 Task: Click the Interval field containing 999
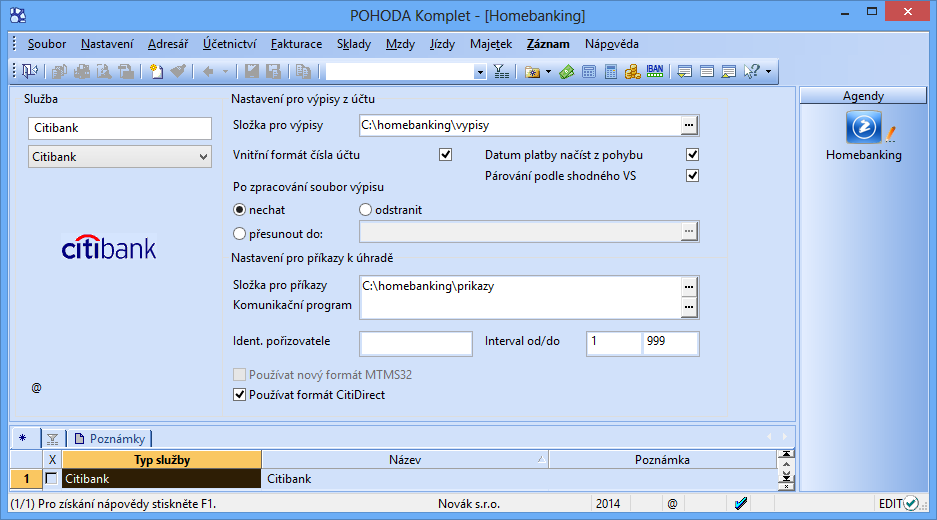click(x=670, y=344)
